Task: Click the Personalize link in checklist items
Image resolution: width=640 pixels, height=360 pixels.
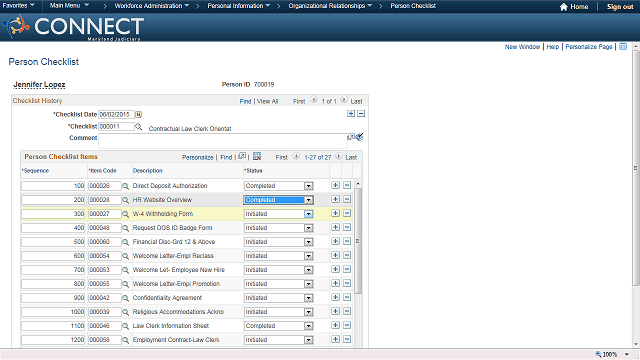Action: [198, 157]
